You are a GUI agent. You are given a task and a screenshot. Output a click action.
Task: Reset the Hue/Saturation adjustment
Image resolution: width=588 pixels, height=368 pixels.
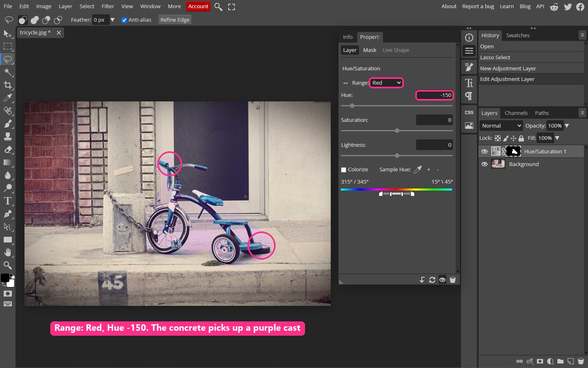click(x=432, y=280)
